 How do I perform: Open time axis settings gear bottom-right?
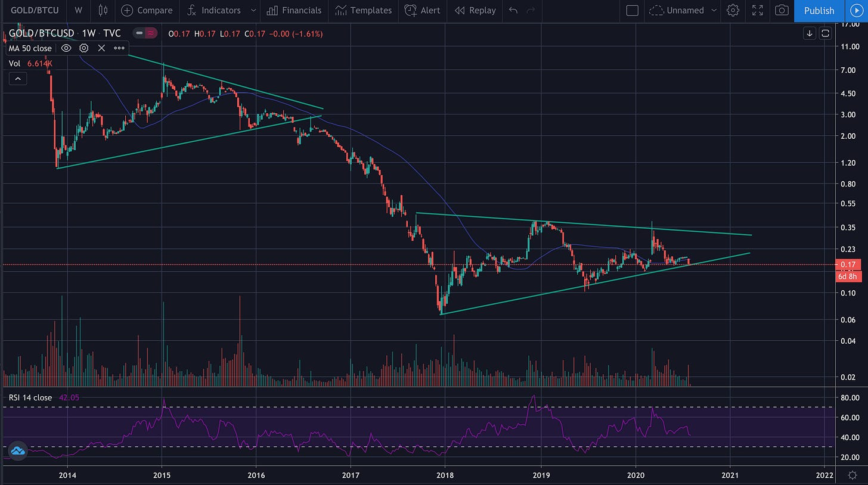pos(853,474)
